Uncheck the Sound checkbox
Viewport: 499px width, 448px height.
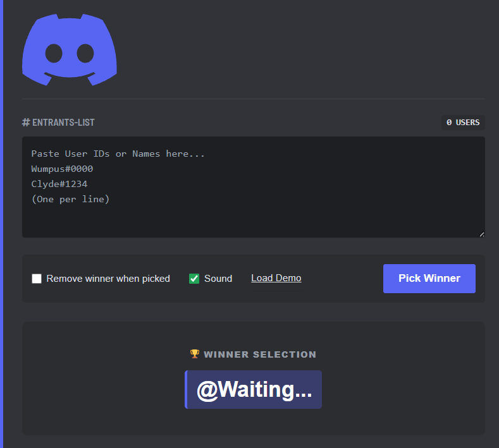[x=194, y=279]
